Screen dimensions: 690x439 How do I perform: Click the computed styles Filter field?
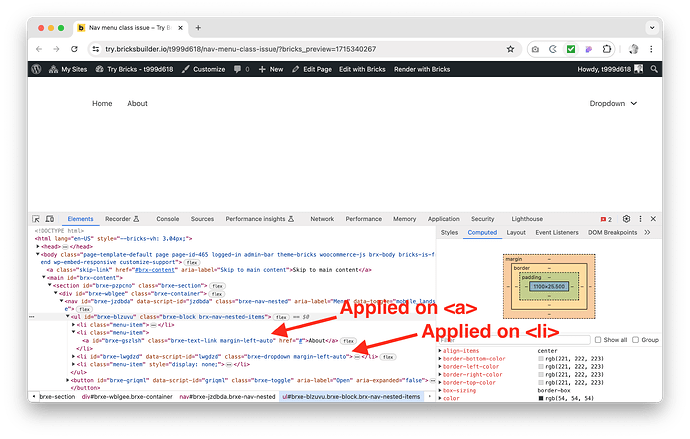515,340
